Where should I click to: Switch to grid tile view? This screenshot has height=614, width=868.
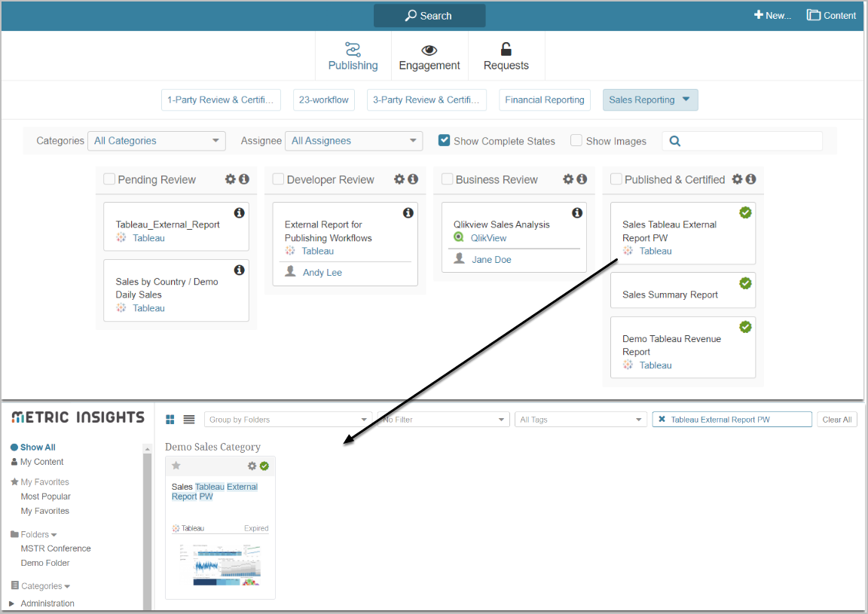click(x=170, y=420)
